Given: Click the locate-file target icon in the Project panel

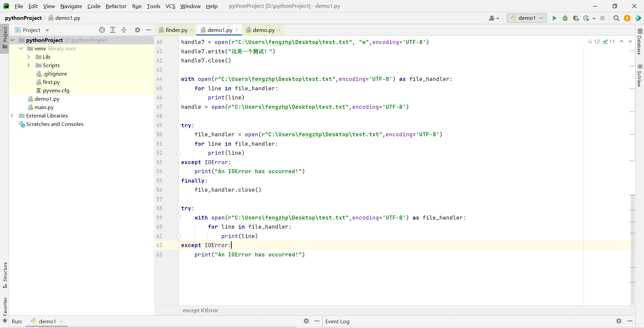Looking at the screenshot, I should point(102,30).
